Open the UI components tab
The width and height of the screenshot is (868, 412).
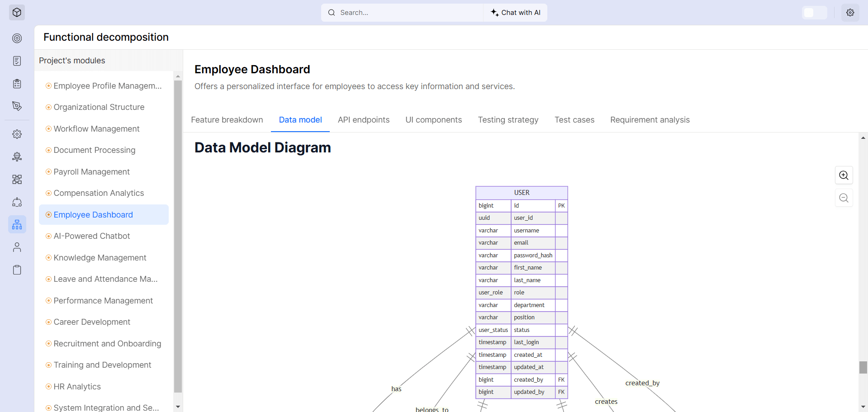434,120
